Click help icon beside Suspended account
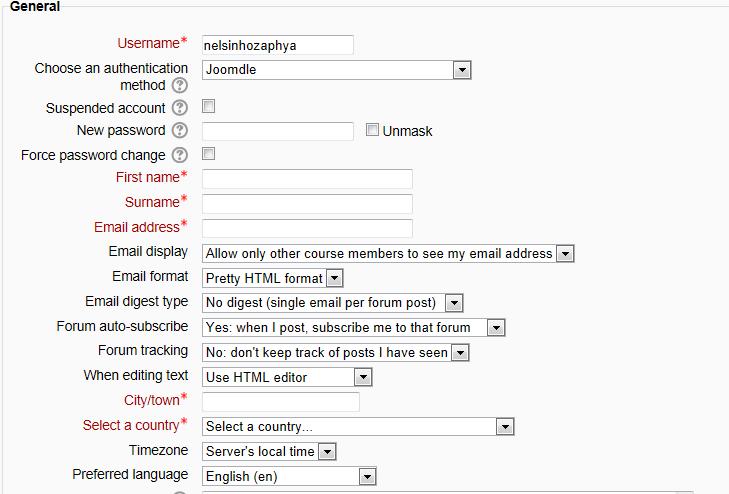729x494 pixels. tap(180, 108)
